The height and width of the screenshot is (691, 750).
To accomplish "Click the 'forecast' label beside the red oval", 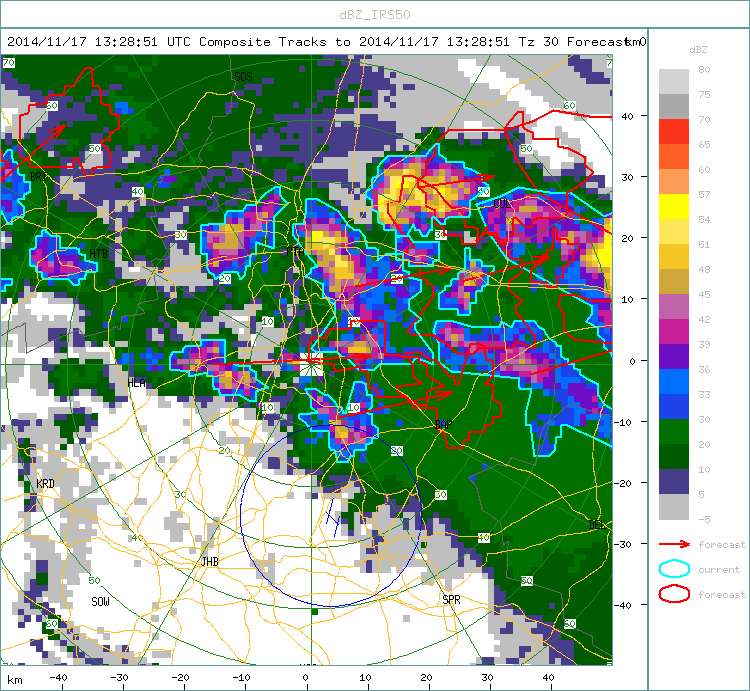I will pyautogui.click(x=722, y=594).
